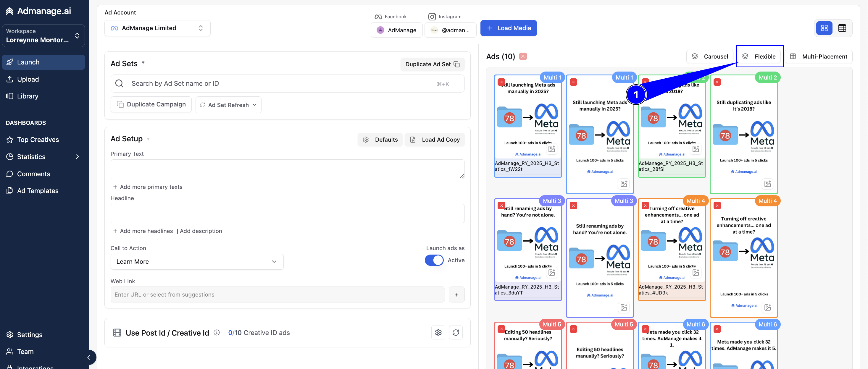Remove tall Multi 4 'Turning off creative' card
The image size is (868, 369).
tap(717, 205)
